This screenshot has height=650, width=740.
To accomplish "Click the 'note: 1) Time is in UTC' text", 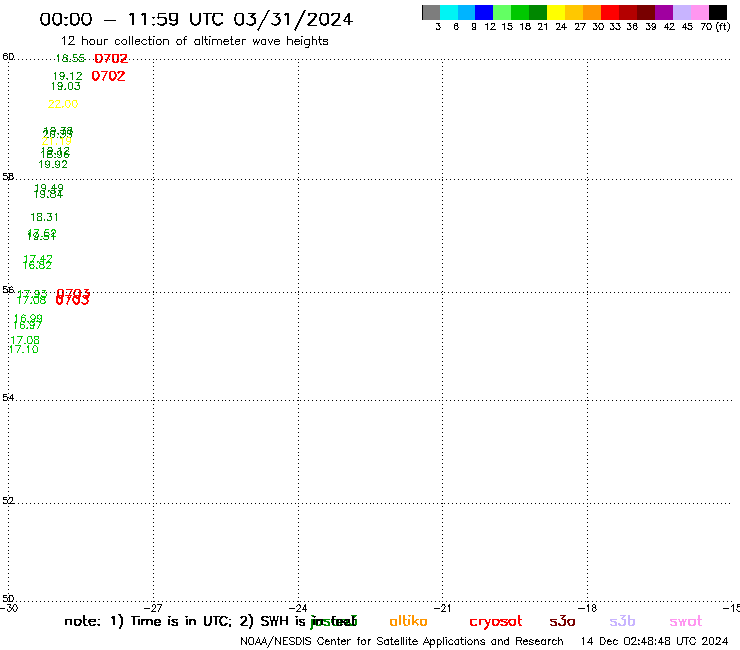I will 148,621.
